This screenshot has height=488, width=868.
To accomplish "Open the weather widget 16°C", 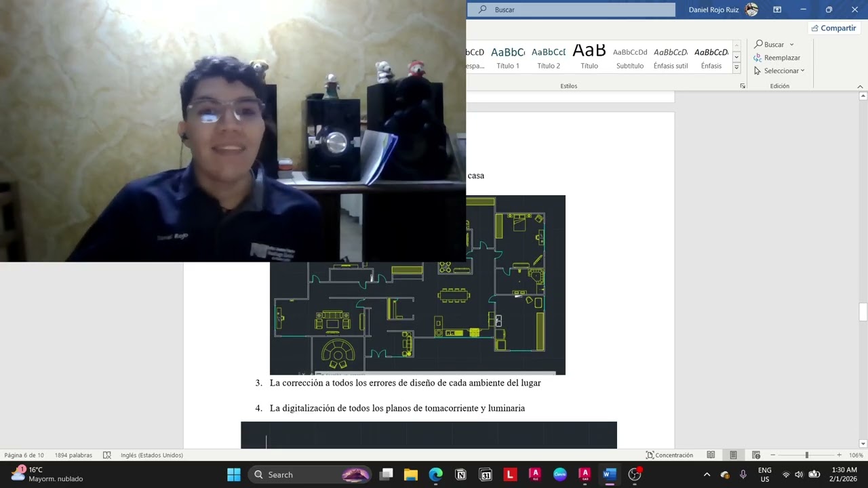I will click(47, 474).
